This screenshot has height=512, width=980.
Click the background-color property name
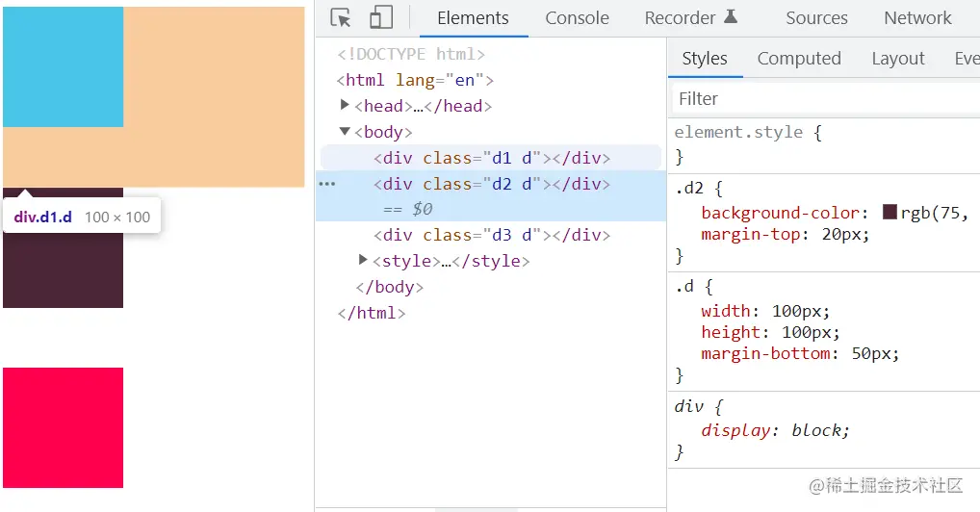(780, 213)
